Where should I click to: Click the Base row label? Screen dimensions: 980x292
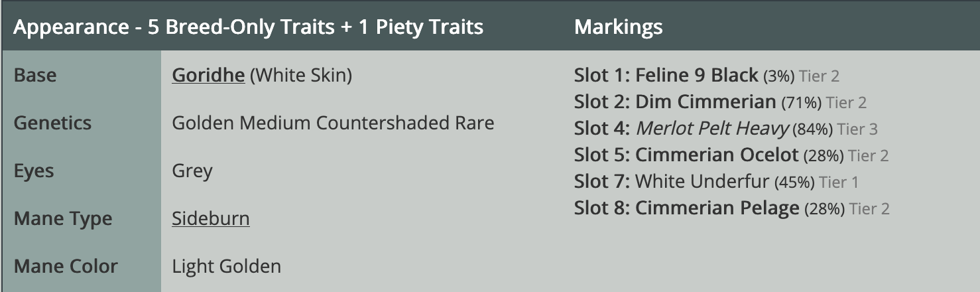pos(35,76)
